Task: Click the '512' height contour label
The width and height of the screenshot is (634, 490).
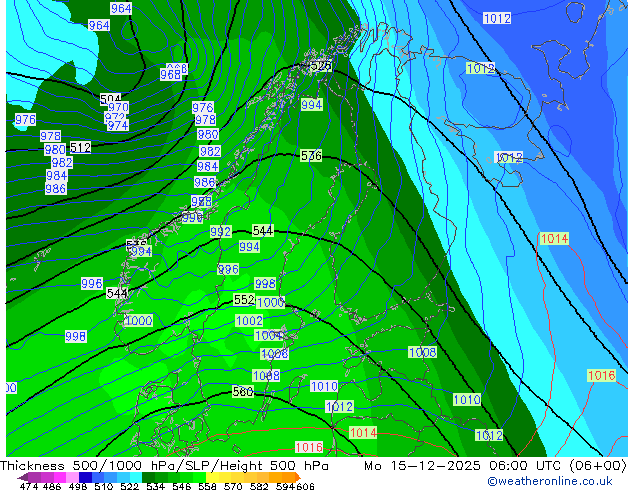Action: click(x=80, y=148)
